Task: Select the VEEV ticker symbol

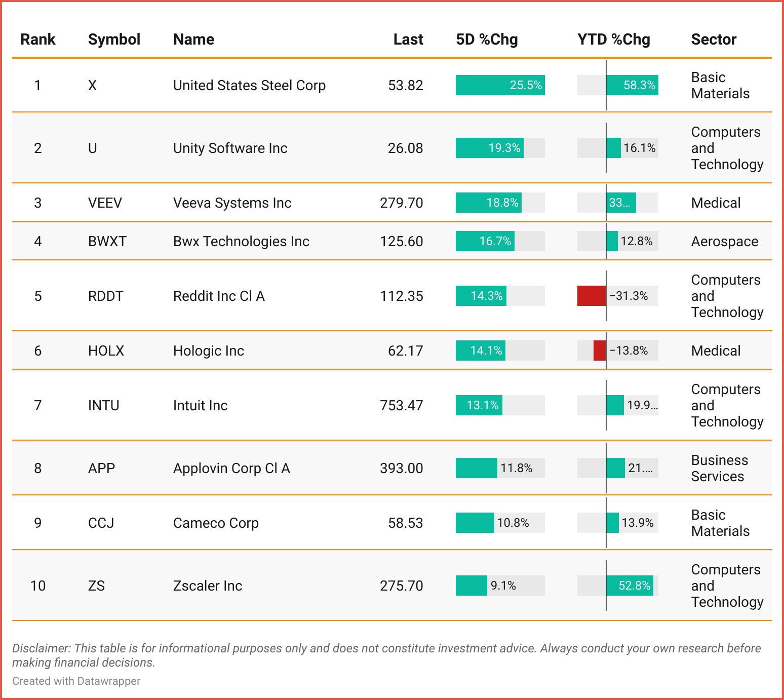Action: click(105, 203)
